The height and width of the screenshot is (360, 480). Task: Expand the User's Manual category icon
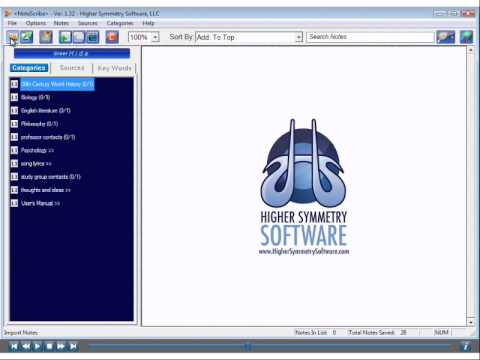(14, 203)
